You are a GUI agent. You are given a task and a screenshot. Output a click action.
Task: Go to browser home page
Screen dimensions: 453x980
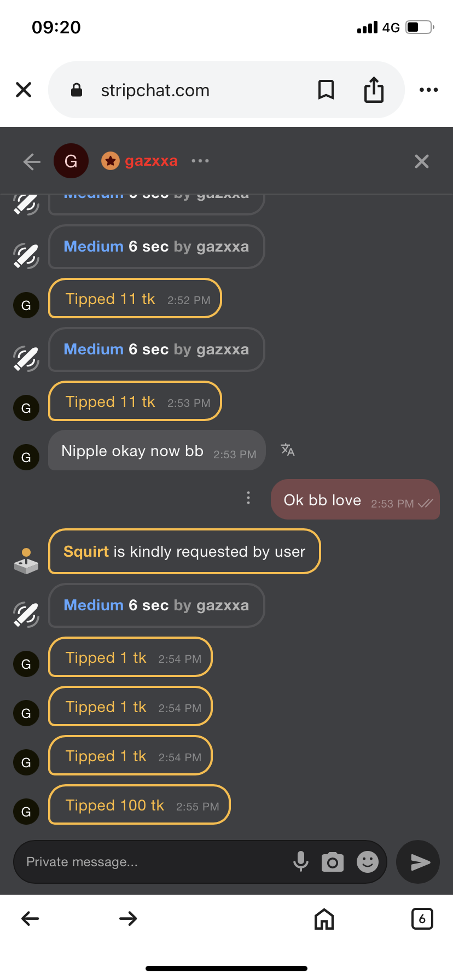(324, 919)
